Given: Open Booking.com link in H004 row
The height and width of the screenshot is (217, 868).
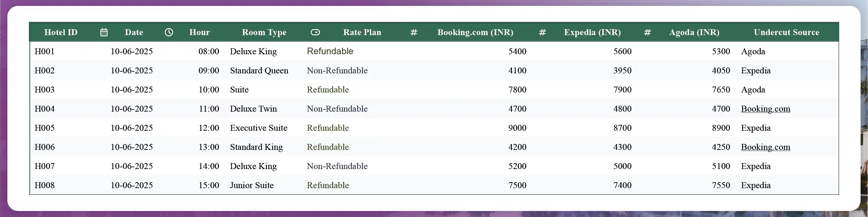Looking at the screenshot, I should tap(765, 109).
